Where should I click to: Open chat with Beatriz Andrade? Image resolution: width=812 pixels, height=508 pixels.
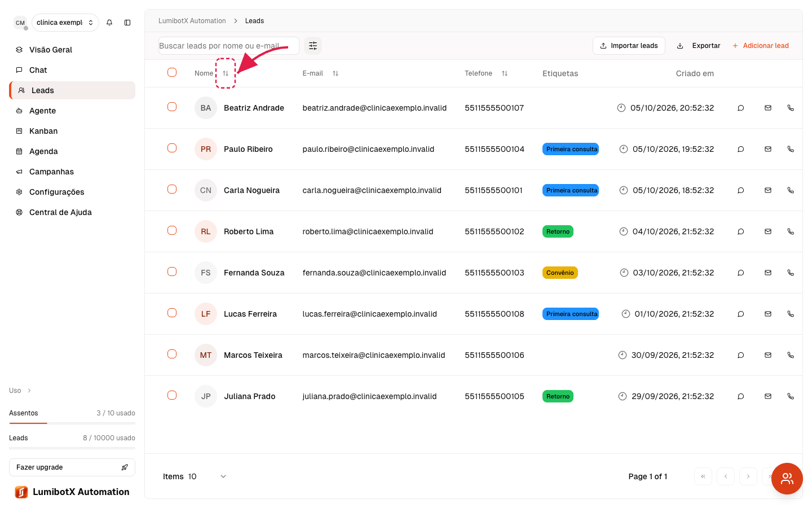[741, 108]
